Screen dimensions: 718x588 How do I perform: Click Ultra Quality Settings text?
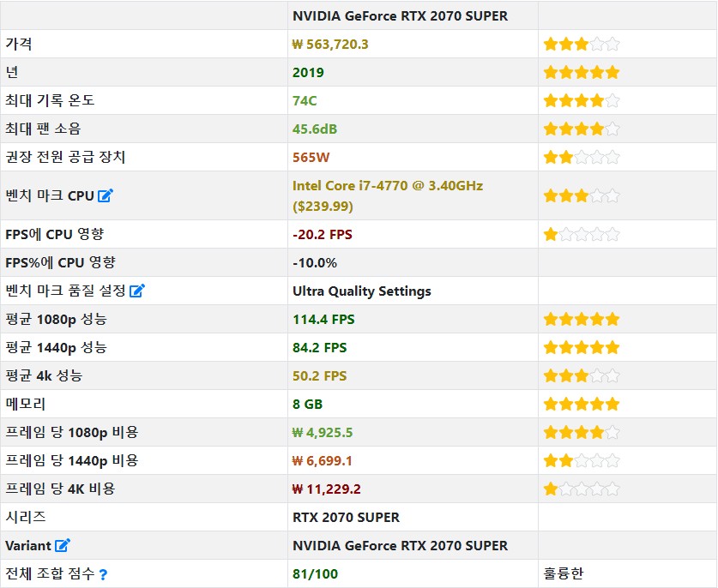pyautogui.click(x=362, y=291)
